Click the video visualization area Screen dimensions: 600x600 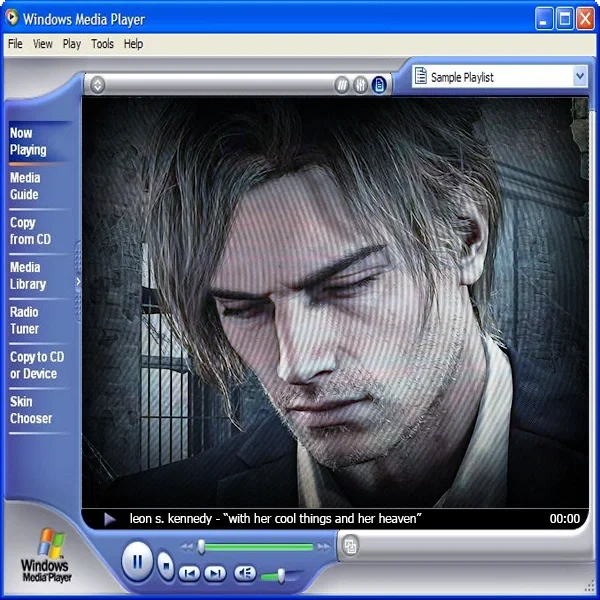click(335, 302)
